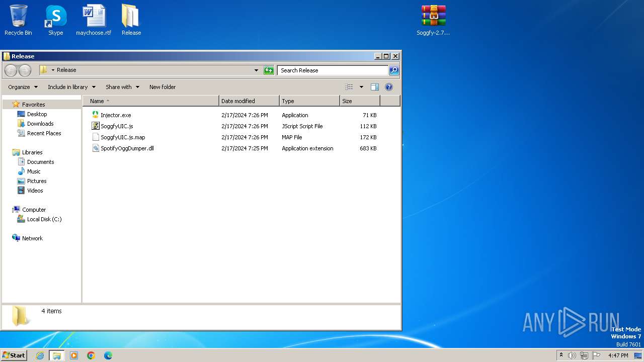This screenshot has height=362, width=644.
Task: Click the Back navigation arrow
Action: [x=11, y=70]
